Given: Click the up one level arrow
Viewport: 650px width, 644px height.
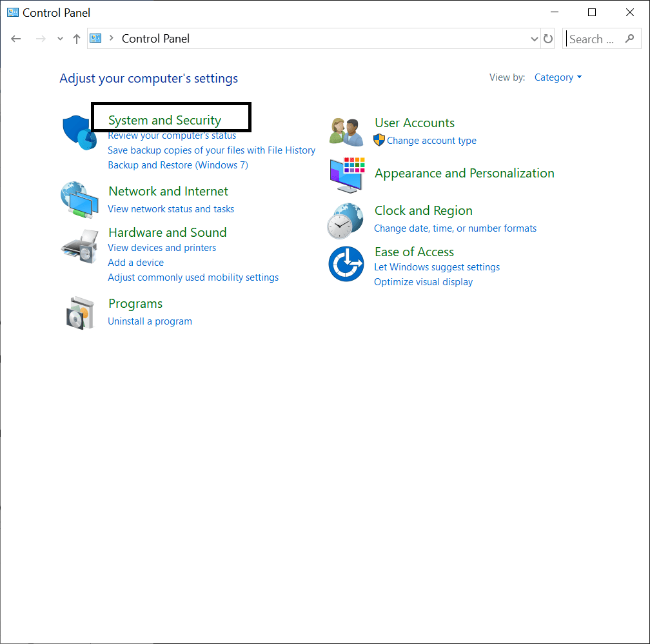Looking at the screenshot, I should coord(76,39).
